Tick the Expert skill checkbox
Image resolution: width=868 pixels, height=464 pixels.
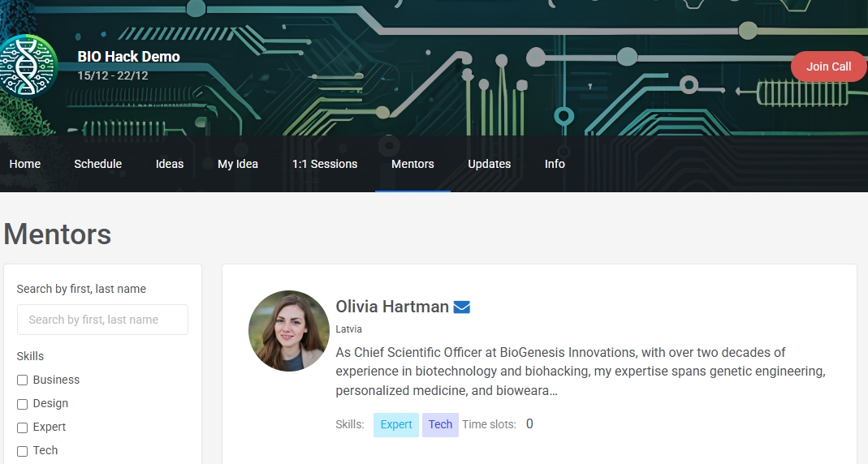22,427
